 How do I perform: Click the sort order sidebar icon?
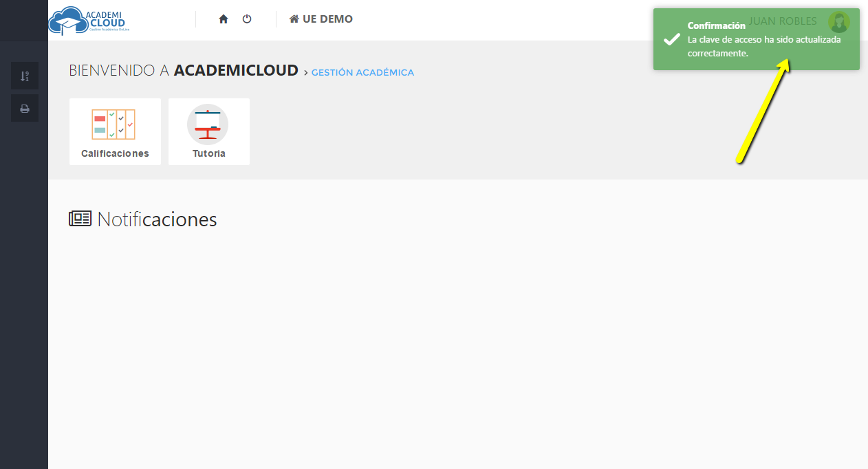tap(25, 76)
